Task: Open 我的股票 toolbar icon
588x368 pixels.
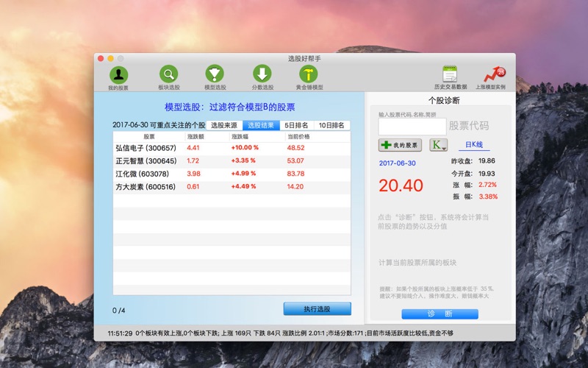Action: [118, 75]
